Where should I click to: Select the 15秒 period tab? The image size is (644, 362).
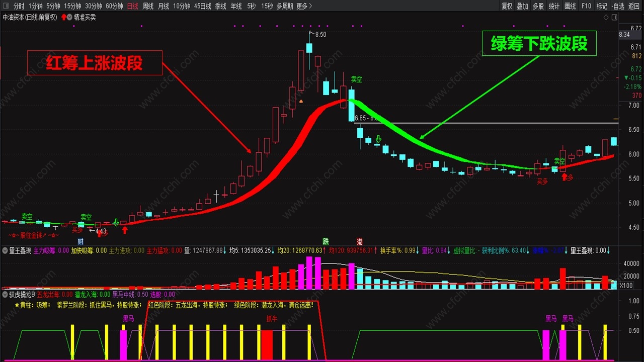[267, 6]
